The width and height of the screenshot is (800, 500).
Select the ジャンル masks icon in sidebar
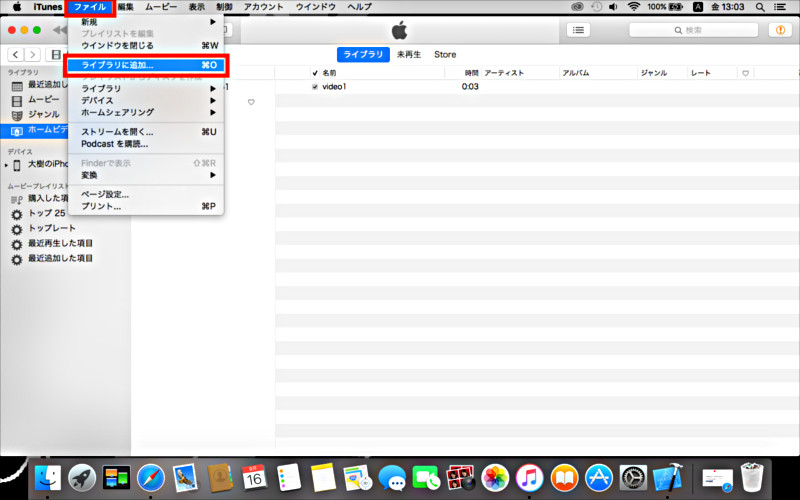[x=17, y=115]
